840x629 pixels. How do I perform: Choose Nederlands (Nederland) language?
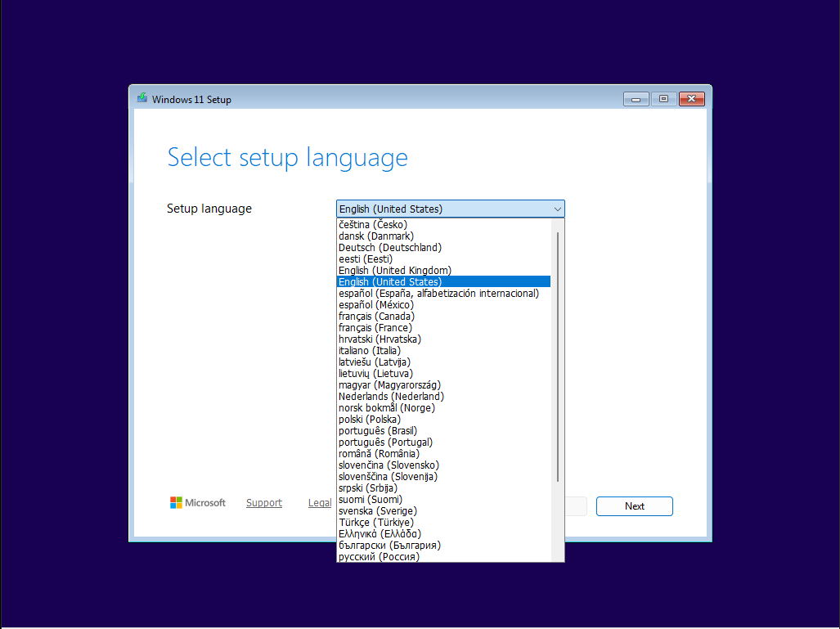[443, 397]
